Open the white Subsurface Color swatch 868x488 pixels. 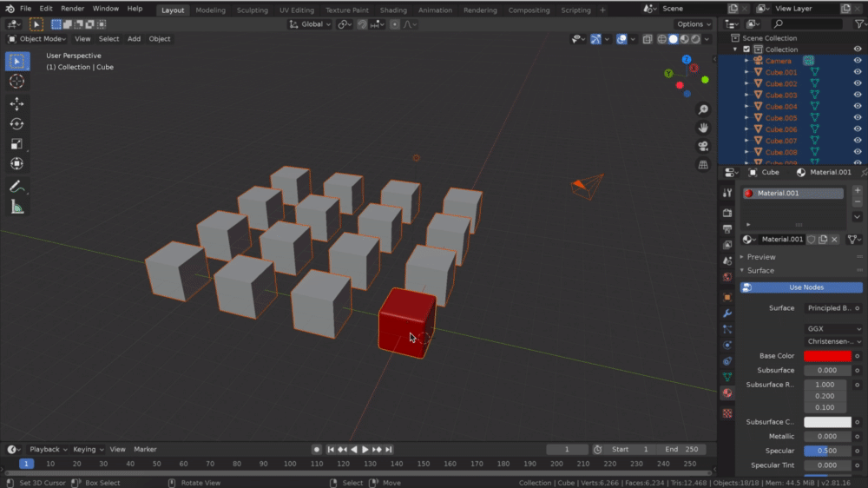[x=827, y=422]
